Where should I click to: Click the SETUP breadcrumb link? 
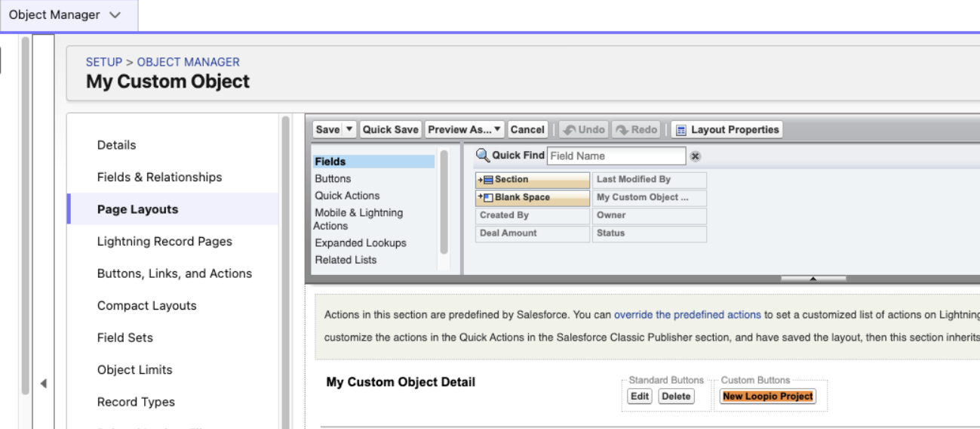coord(104,62)
